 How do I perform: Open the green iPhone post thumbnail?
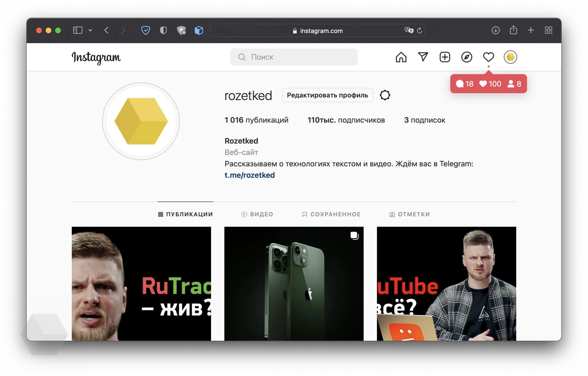pyautogui.click(x=294, y=283)
